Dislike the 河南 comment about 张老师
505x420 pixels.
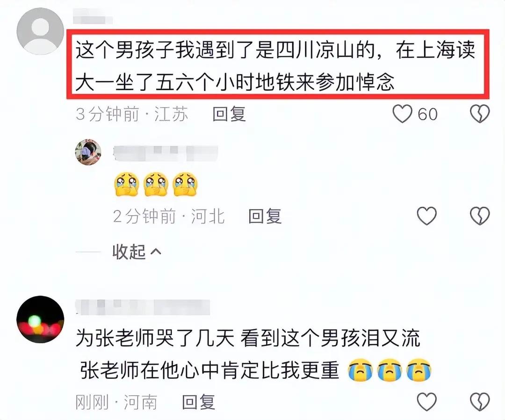click(480, 402)
